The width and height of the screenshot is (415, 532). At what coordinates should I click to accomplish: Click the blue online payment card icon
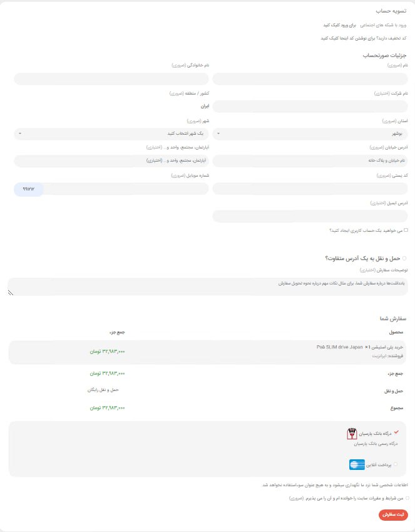coord(357,464)
